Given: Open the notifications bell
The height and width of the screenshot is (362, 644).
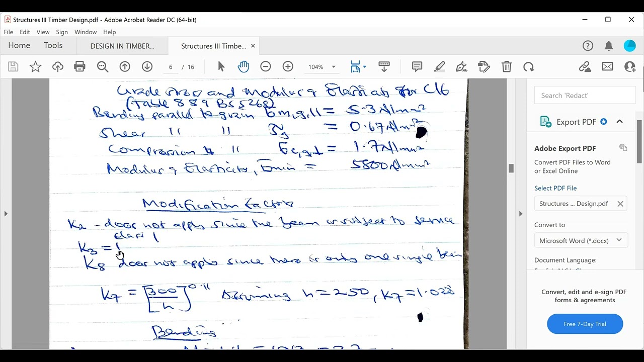Looking at the screenshot, I should point(609,46).
